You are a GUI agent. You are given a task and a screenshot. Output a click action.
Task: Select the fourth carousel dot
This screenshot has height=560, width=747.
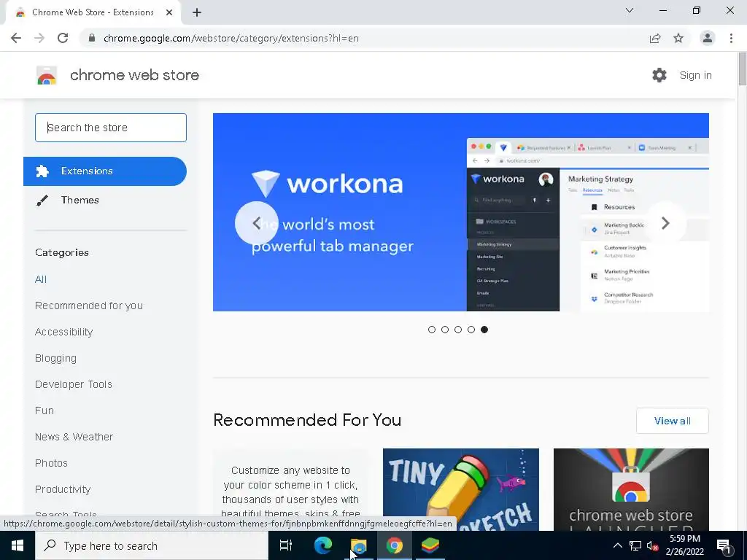click(471, 330)
